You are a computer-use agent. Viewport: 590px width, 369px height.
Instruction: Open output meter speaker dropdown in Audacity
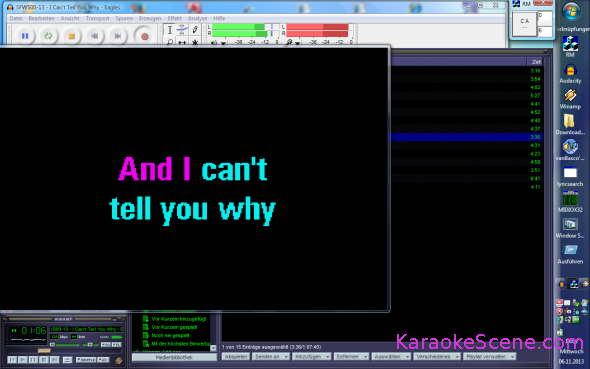218,43
